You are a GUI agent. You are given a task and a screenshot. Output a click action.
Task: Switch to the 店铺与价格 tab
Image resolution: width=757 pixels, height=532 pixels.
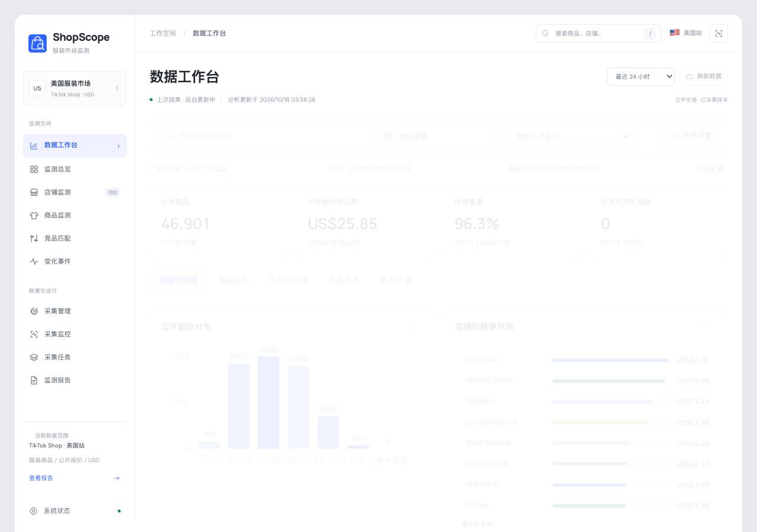coord(178,280)
